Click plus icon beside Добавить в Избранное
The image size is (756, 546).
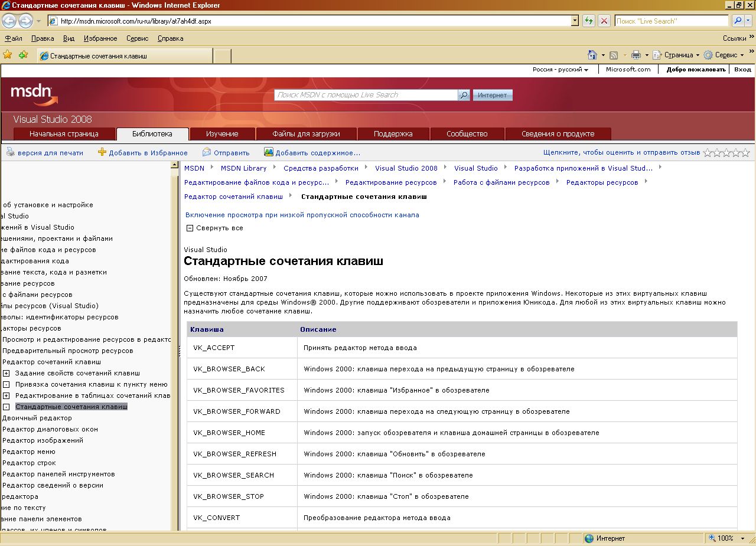[x=102, y=152]
